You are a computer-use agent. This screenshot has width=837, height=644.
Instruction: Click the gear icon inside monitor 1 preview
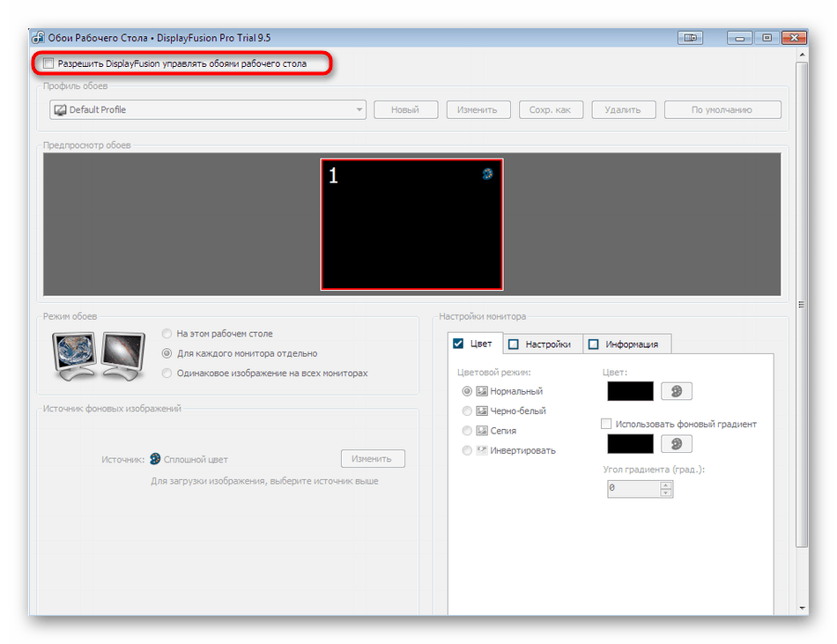tap(486, 175)
